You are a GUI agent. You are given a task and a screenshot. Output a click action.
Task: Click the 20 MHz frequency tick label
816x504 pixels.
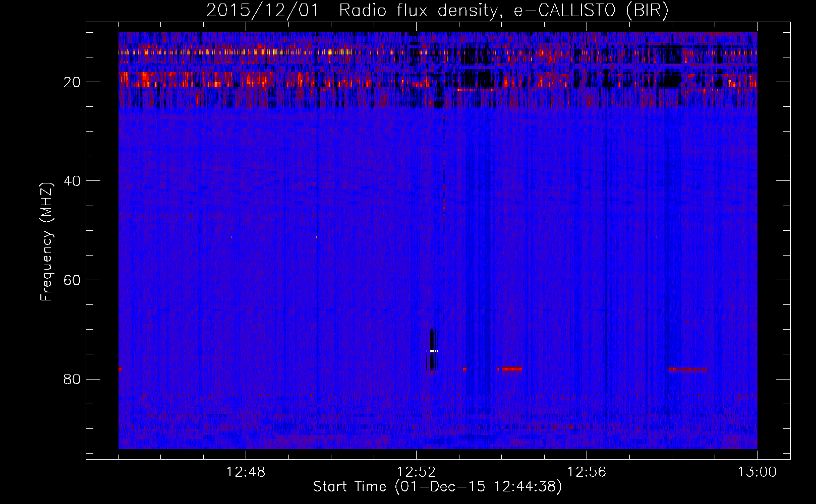click(x=72, y=82)
